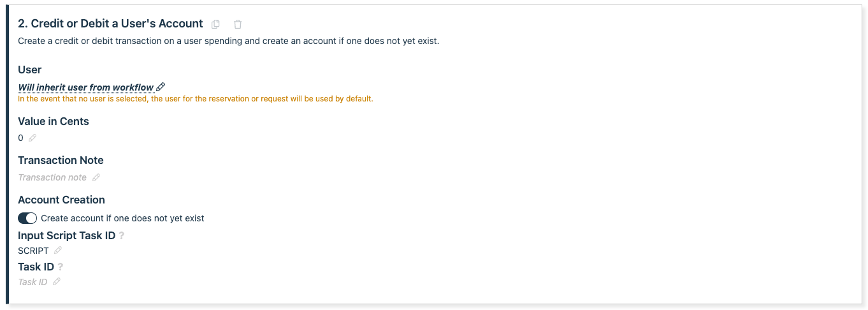This screenshot has height=310, width=868.
Task: Click the 'Account Creation' section heading
Action: (x=61, y=200)
